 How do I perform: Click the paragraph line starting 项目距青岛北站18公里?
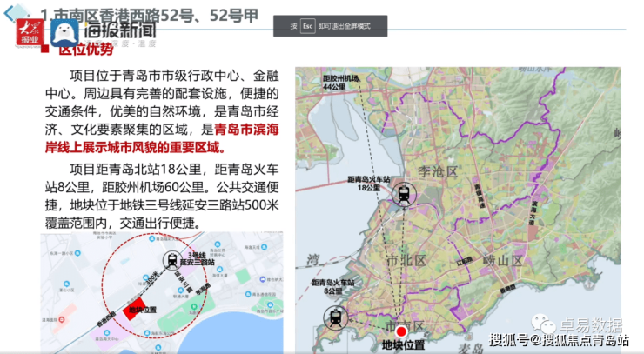(x=174, y=170)
